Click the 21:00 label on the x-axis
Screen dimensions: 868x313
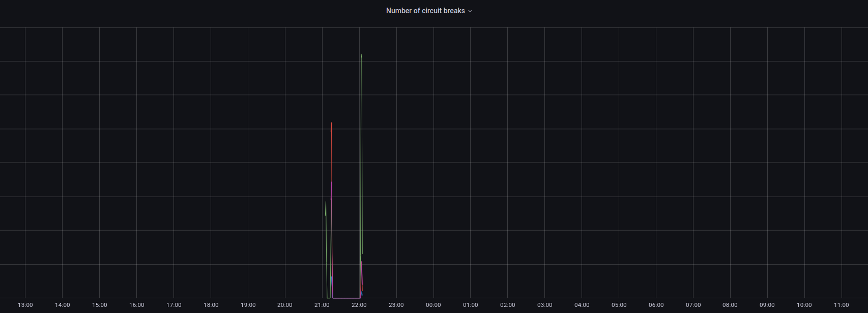(x=322, y=305)
